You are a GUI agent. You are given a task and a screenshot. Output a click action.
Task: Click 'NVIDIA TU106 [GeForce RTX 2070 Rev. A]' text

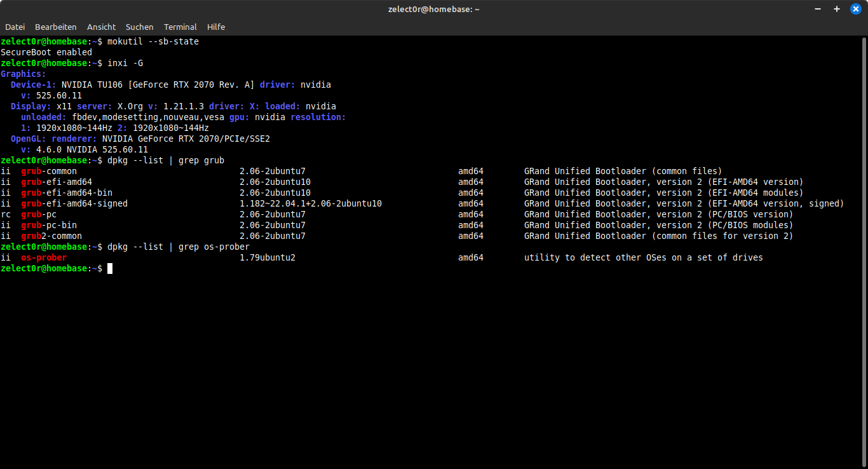point(158,85)
